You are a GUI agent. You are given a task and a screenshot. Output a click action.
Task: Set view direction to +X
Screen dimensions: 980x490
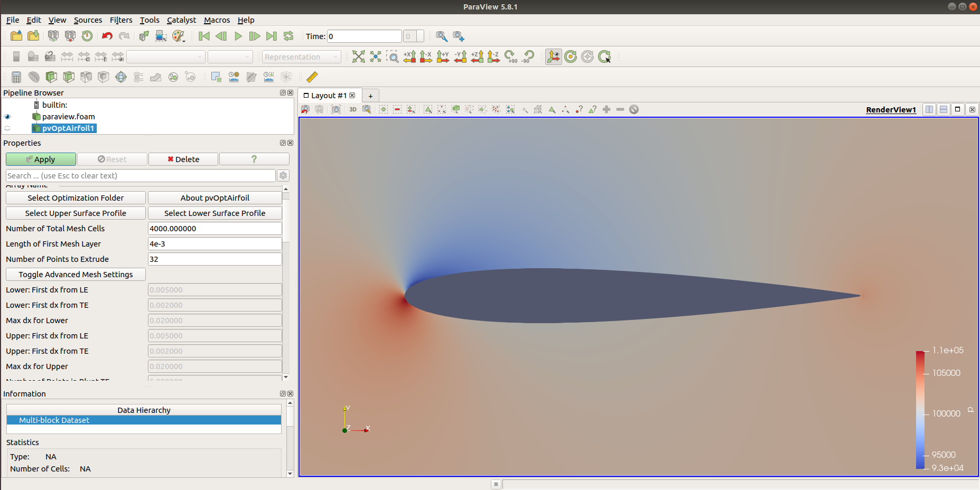(409, 56)
